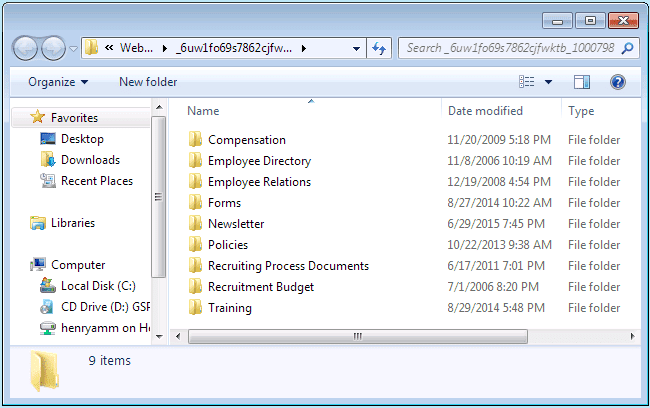Image resolution: width=650 pixels, height=408 pixels.
Task: Open Downloads in navigation pane
Action: click(90, 160)
